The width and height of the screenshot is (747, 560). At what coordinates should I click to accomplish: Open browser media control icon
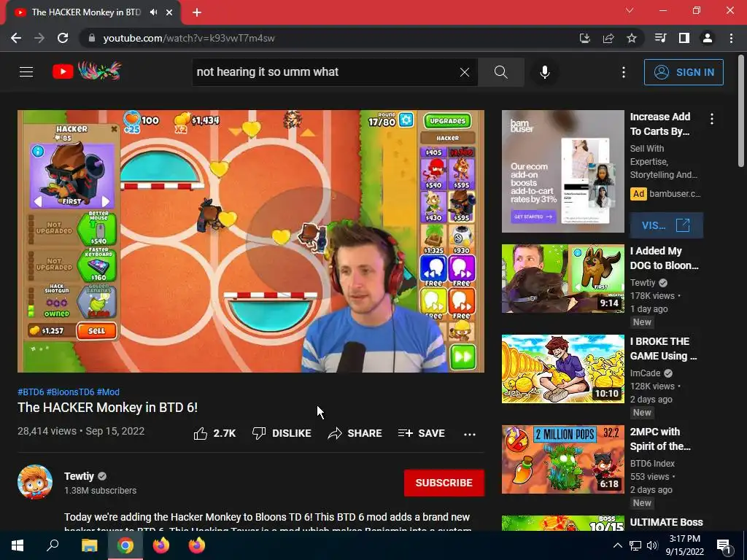click(x=660, y=38)
